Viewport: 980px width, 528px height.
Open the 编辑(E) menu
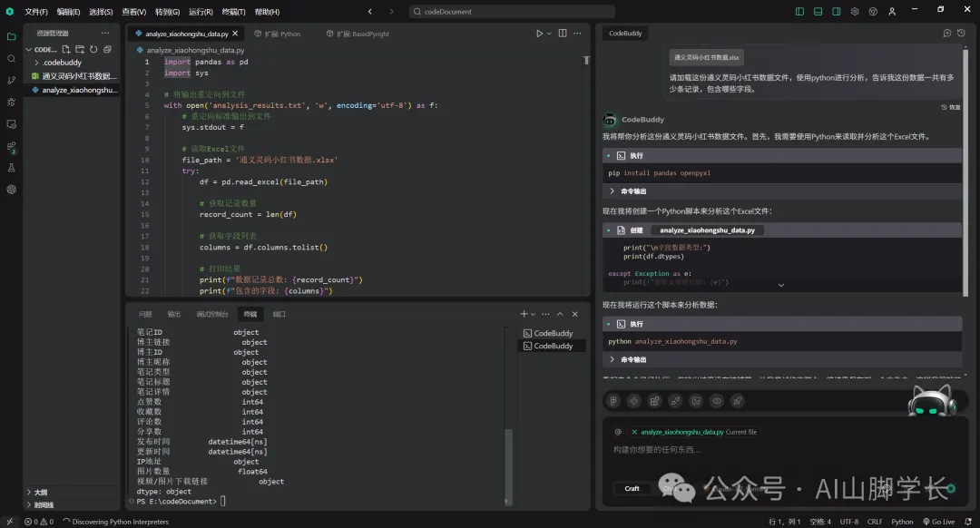click(x=68, y=12)
